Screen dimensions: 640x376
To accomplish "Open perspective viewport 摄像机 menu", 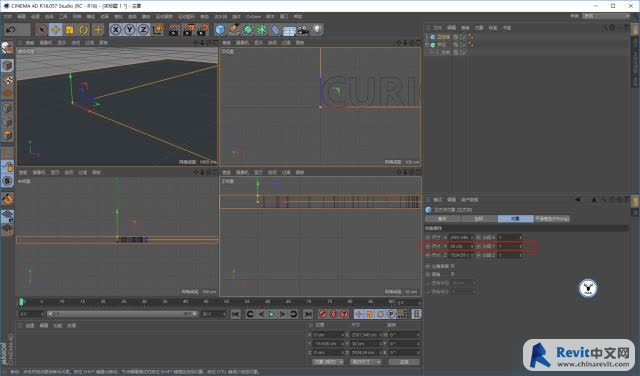I will coord(45,43).
